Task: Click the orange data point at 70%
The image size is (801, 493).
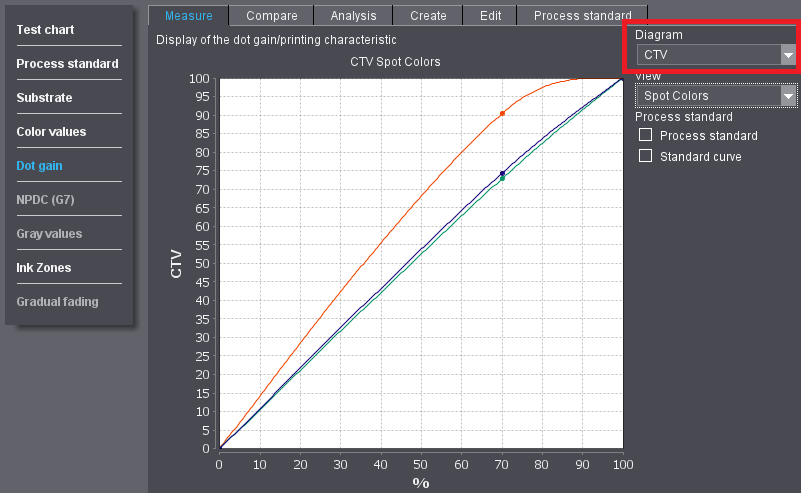Action: tap(502, 114)
